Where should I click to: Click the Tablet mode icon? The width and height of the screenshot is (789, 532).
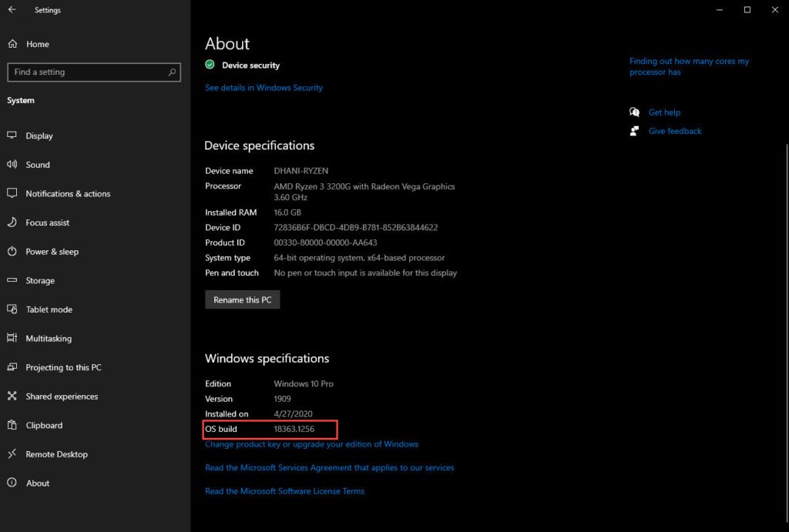(12, 309)
